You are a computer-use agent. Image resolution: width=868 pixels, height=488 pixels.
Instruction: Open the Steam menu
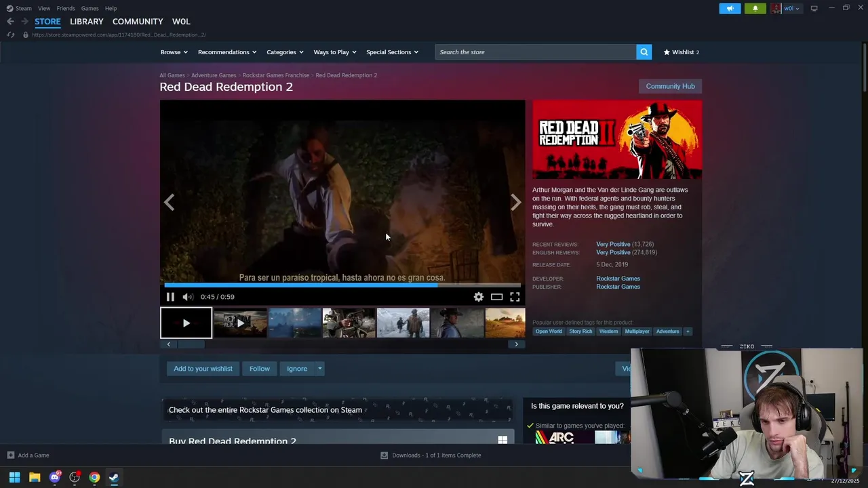(x=24, y=8)
